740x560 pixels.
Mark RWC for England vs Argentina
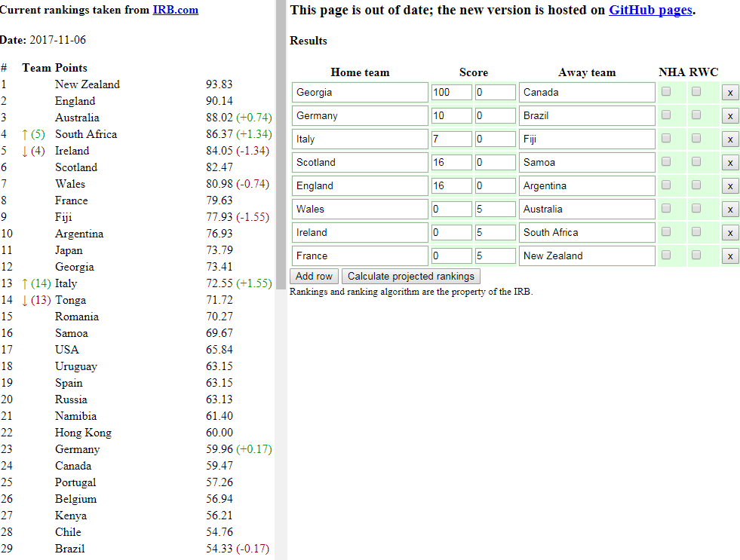(696, 185)
